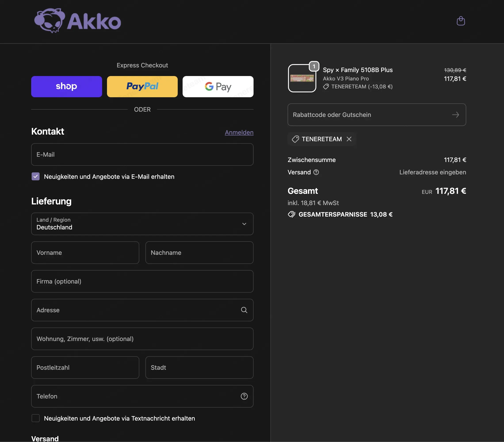Focus the Wohnung, Zimmer field
This screenshot has height=442, width=504.
[142, 339]
